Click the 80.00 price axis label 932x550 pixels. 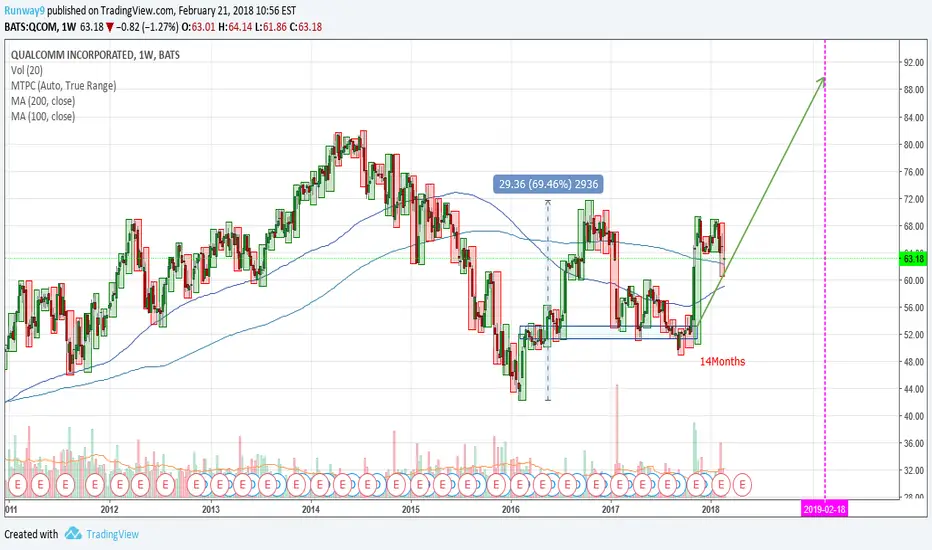pyautogui.click(x=914, y=144)
